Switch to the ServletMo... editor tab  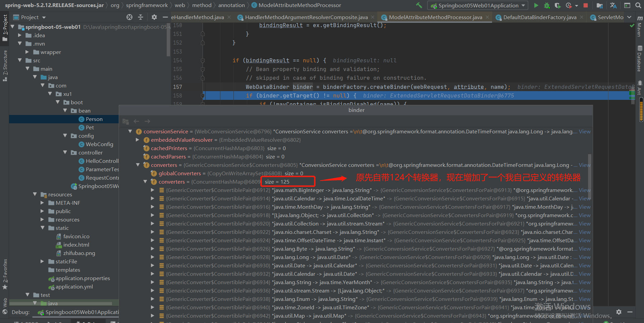point(606,17)
